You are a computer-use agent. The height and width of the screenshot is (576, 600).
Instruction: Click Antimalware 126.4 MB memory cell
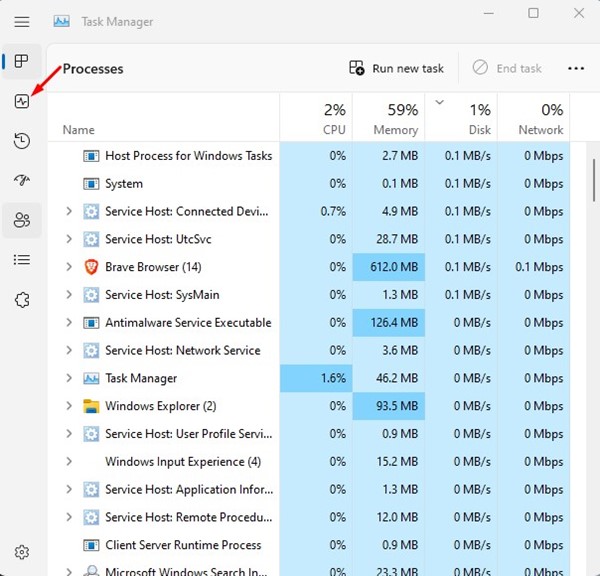388,323
